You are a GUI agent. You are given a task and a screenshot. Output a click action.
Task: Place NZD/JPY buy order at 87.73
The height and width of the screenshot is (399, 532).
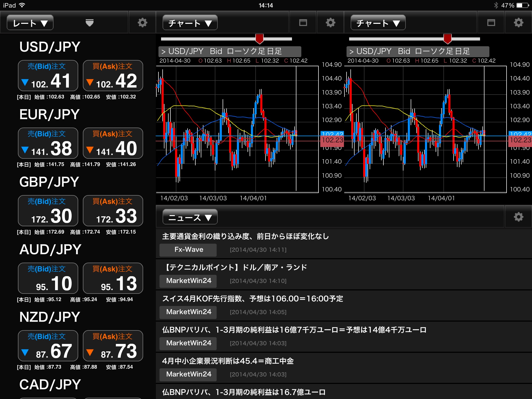(113, 346)
